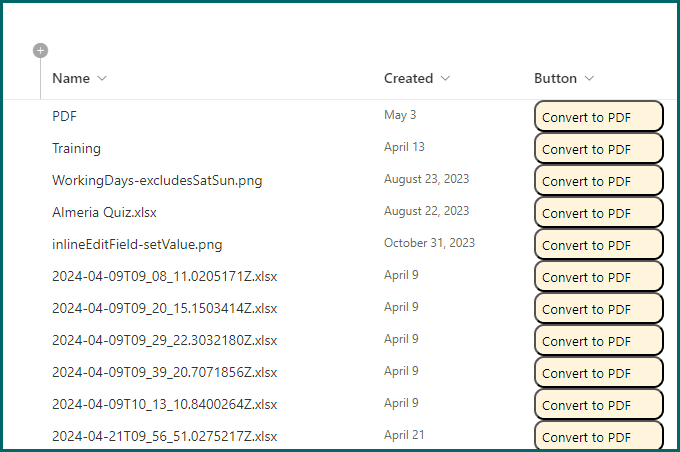680x452 pixels.
Task: Open WorkingDays-excludesSatSun.png file
Action: (x=157, y=180)
